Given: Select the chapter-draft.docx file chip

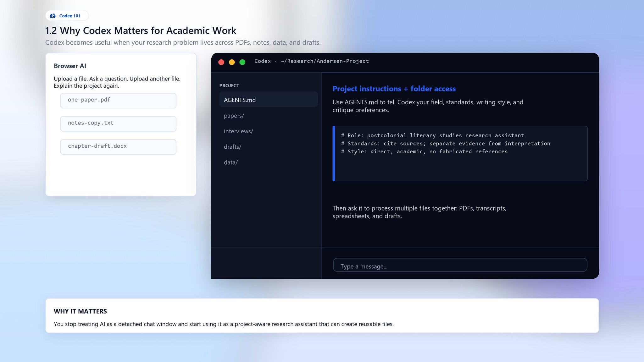Looking at the screenshot, I should (118, 147).
